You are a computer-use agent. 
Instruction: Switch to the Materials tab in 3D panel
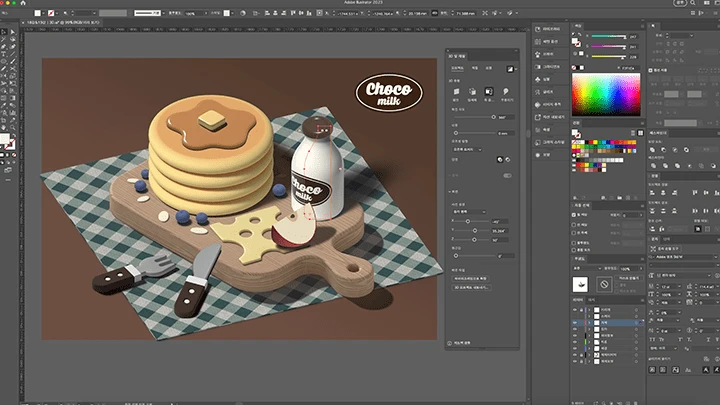click(x=475, y=68)
